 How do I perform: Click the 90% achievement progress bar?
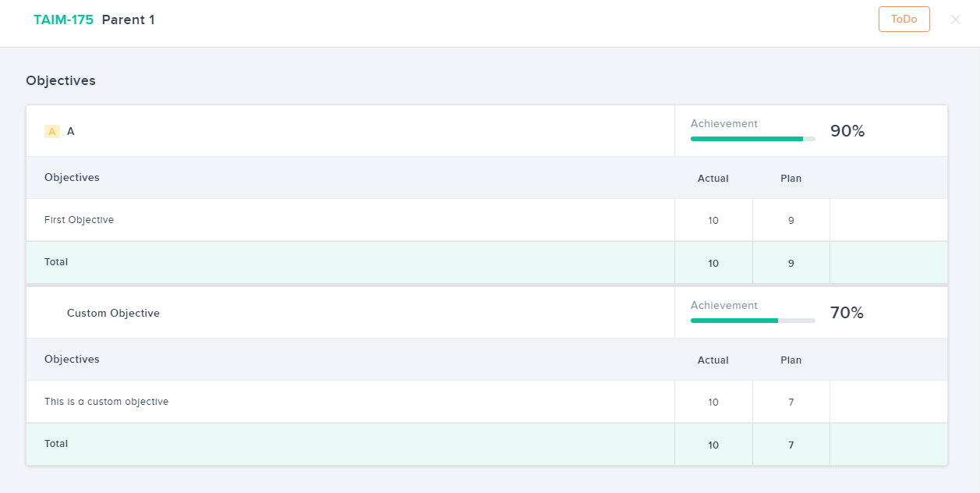(x=752, y=139)
